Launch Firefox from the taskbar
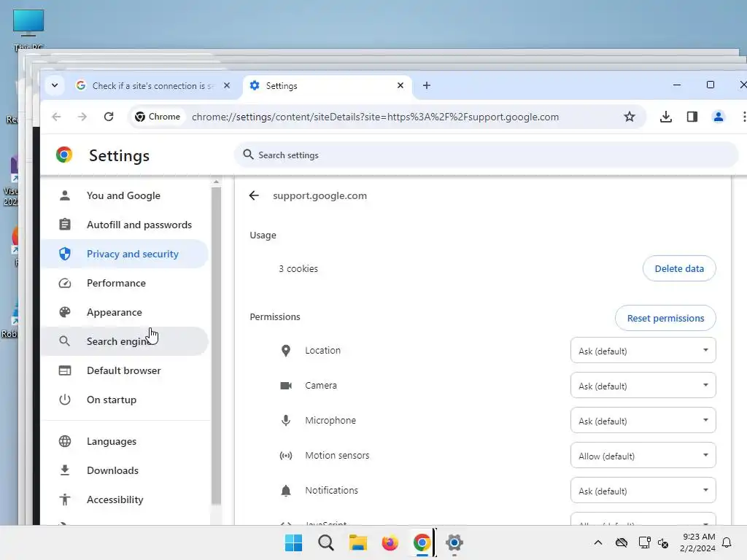 tap(390, 542)
